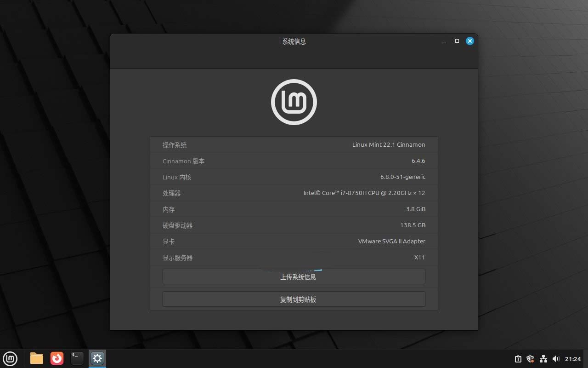Click the 上传系统信息 button
This screenshot has height=368, width=588.
click(294, 277)
